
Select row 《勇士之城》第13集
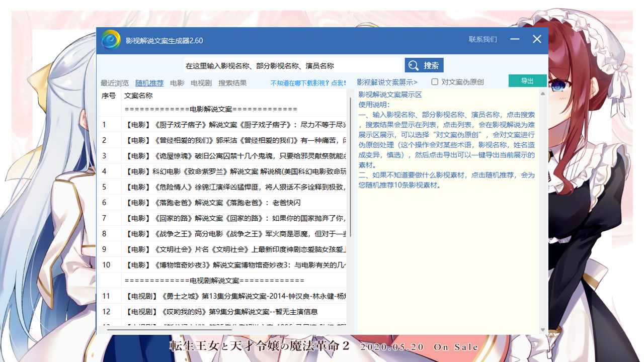[222, 296]
